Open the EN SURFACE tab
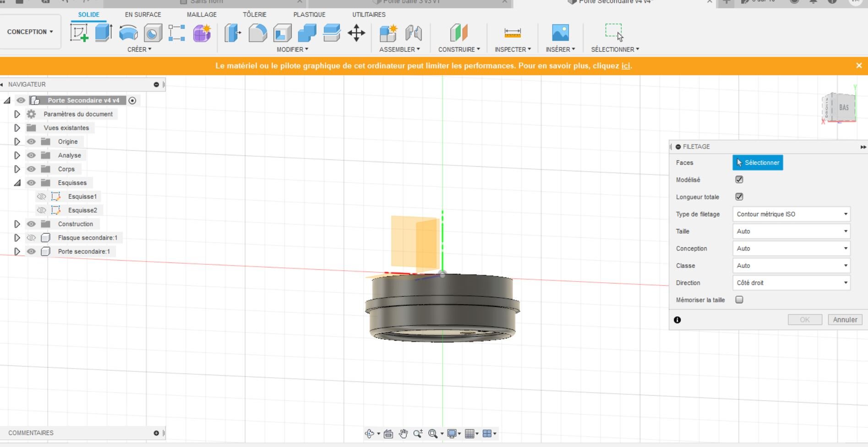Viewport: 868px width, 447px height. pyautogui.click(x=143, y=15)
